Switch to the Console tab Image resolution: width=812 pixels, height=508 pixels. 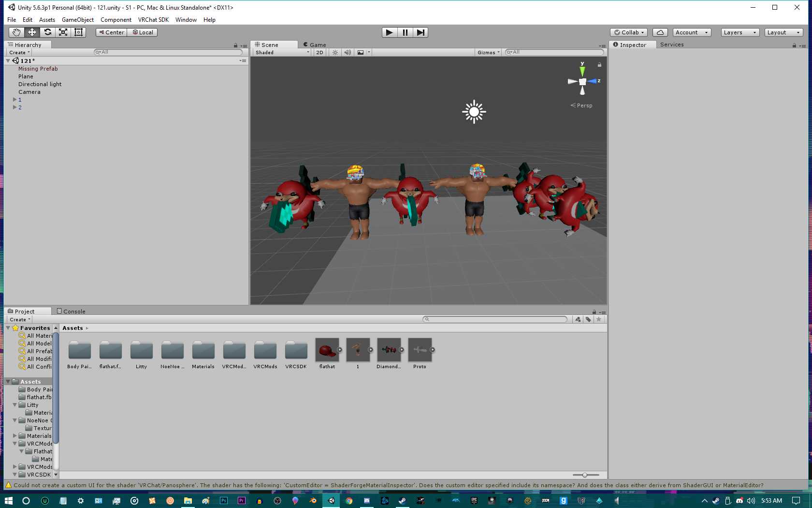tap(71, 312)
